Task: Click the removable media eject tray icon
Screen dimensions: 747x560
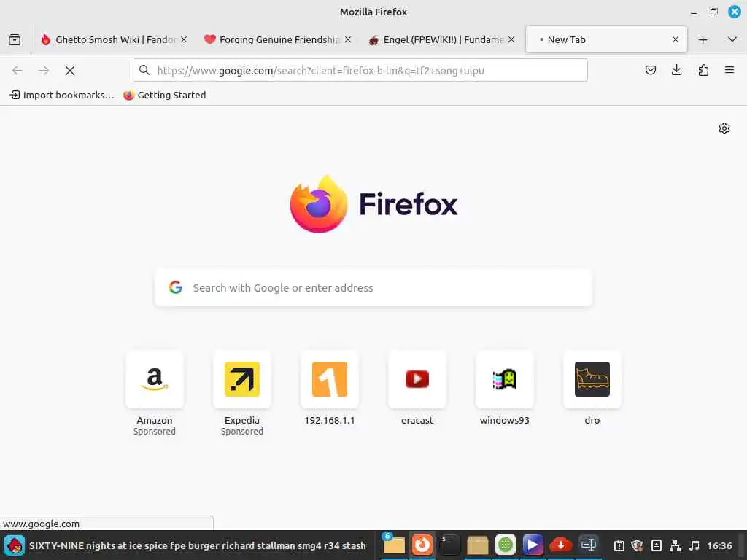Action: (x=657, y=545)
